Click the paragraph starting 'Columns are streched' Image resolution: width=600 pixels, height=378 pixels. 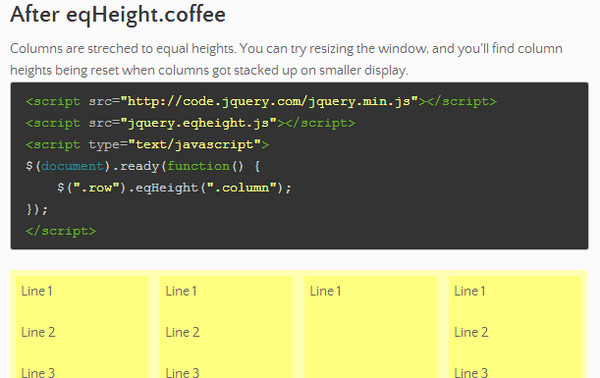[286, 59]
